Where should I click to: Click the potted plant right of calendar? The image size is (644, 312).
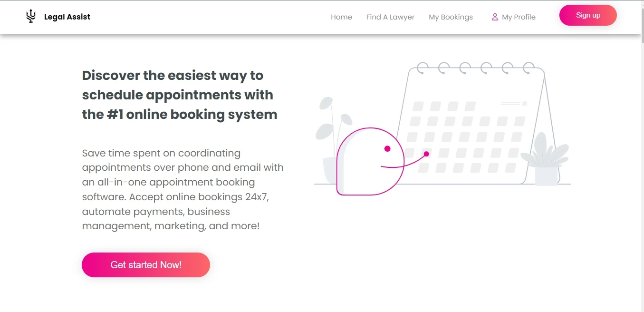546,159
